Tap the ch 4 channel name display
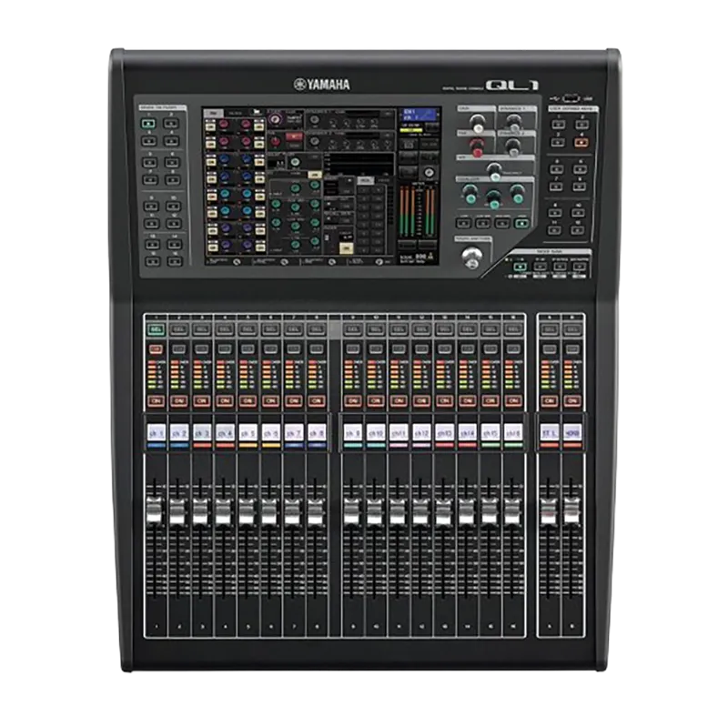728x726 pixels. click(x=225, y=433)
